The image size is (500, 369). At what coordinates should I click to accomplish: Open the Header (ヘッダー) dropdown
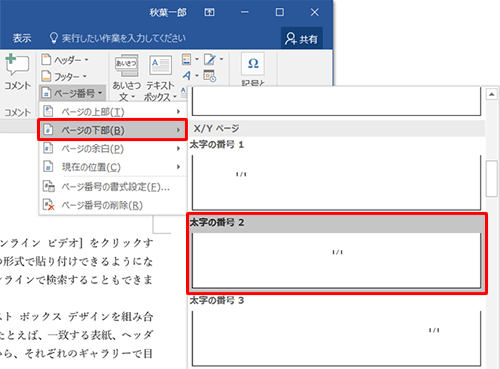pos(65,60)
